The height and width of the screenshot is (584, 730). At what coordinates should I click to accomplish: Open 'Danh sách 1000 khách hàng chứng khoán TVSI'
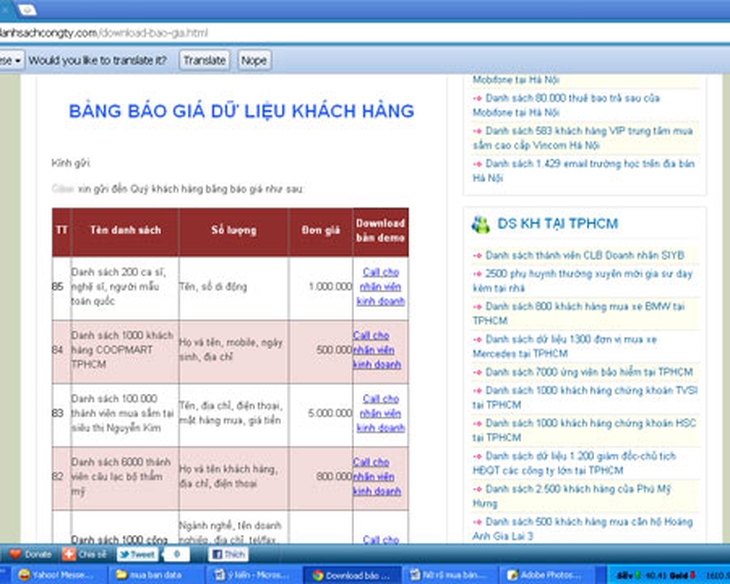click(585, 397)
